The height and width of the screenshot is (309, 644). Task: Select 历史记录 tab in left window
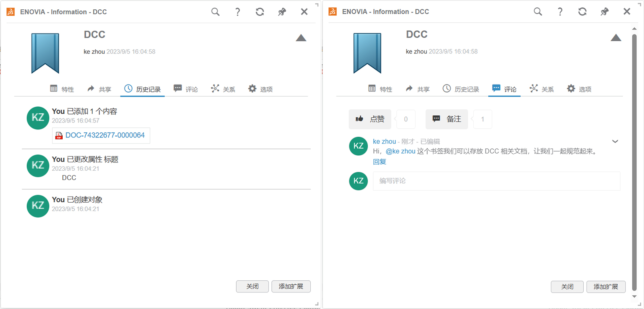142,89
